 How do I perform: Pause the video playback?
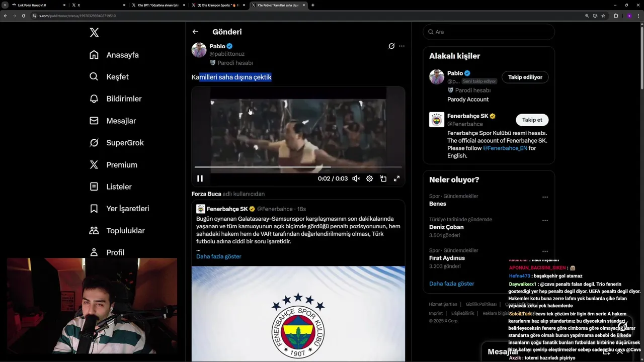(x=200, y=178)
